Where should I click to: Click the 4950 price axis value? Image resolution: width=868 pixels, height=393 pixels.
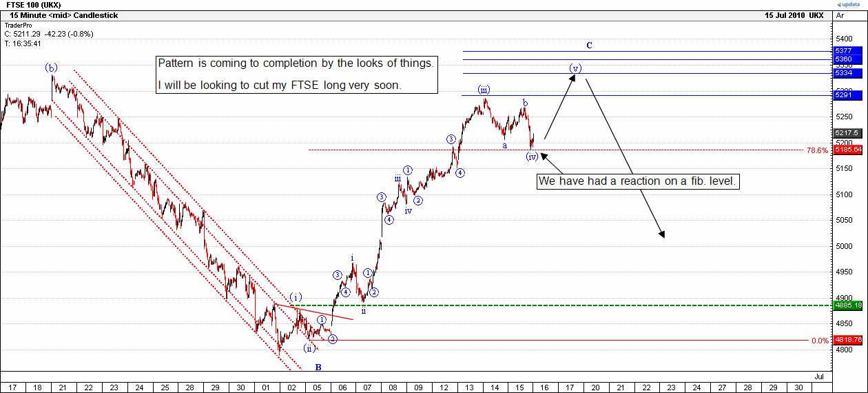tap(845, 272)
